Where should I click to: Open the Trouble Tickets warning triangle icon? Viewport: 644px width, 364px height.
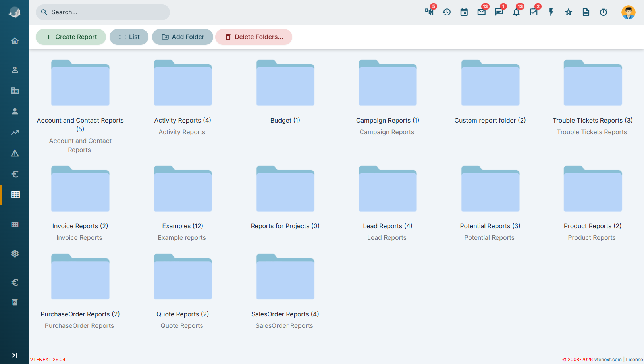click(x=15, y=153)
